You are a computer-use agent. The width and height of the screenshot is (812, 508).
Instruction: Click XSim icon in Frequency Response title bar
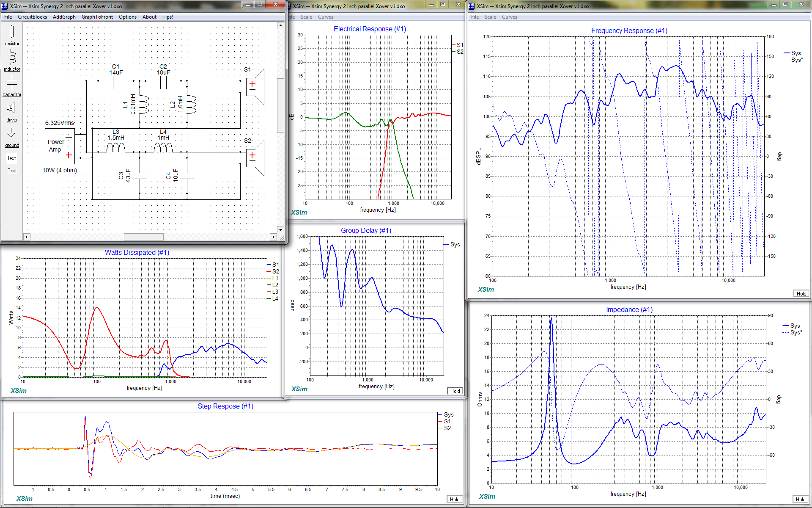tap(472, 6)
